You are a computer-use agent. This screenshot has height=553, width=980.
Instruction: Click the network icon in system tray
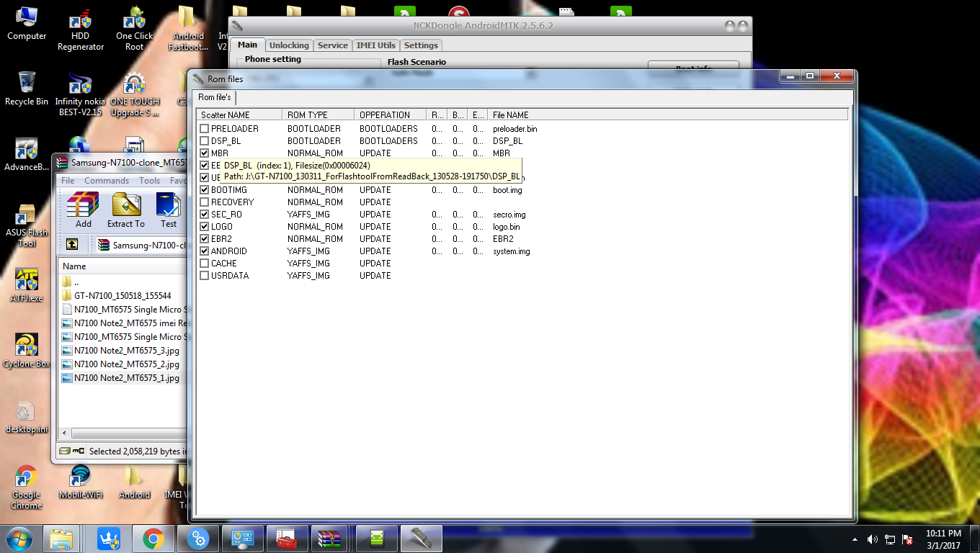[891, 539]
